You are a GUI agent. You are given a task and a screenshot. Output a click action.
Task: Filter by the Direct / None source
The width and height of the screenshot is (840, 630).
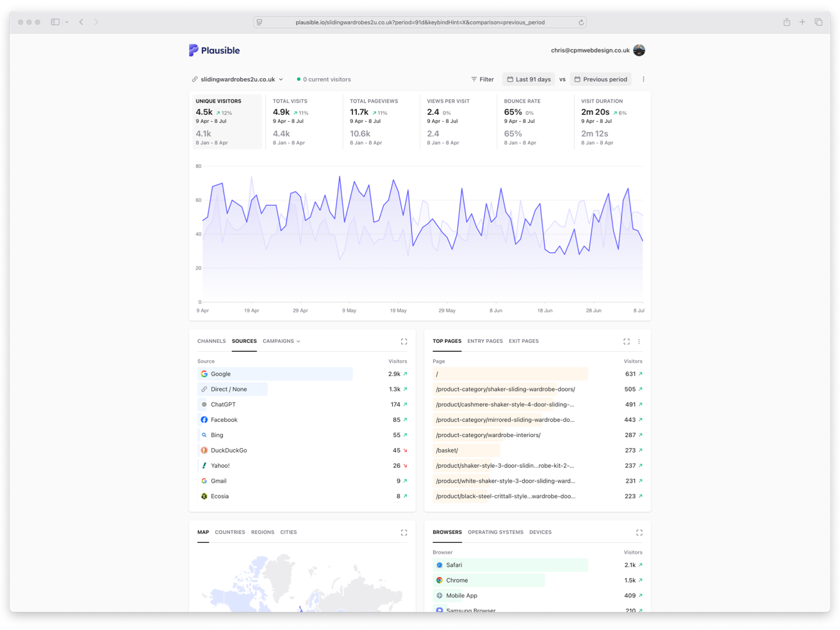pos(302,389)
